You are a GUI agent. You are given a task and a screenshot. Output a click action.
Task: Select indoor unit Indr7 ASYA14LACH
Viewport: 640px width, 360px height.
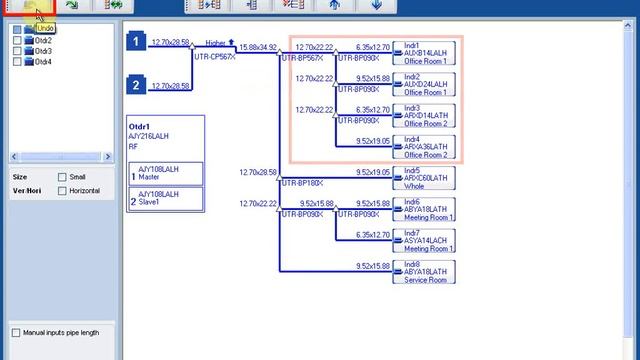[x=424, y=241]
